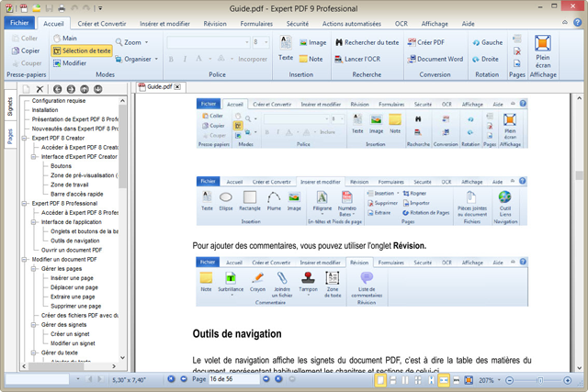
Task: Select the Pages side panel tab
Action: coord(10,136)
